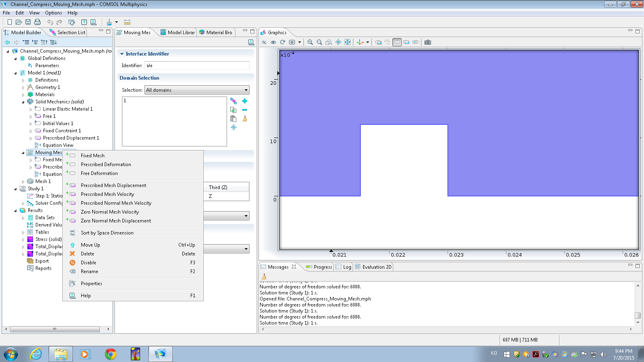644x362 pixels.
Task: Redo the last action
Action: (x=60, y=22)
